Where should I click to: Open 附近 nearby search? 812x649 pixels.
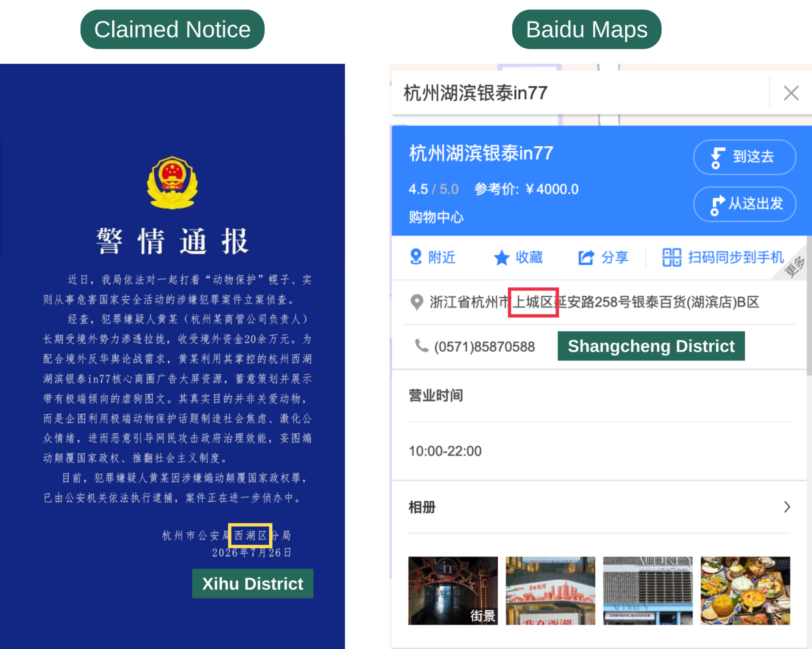click(433, 257)
